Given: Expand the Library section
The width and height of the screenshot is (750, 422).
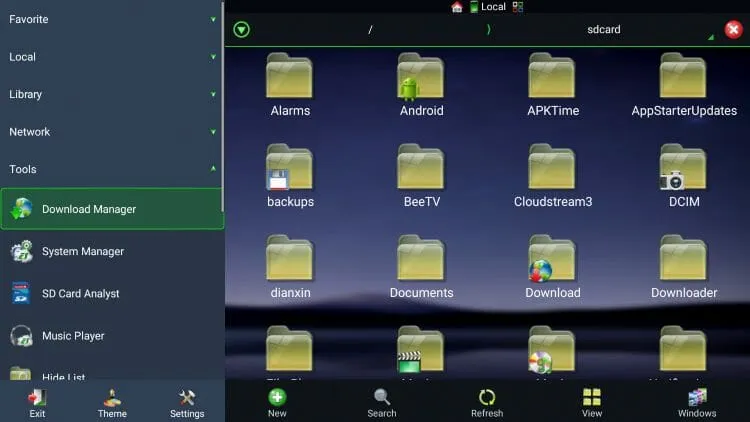Looking at the screenshot, I should [x=112, y=94].
